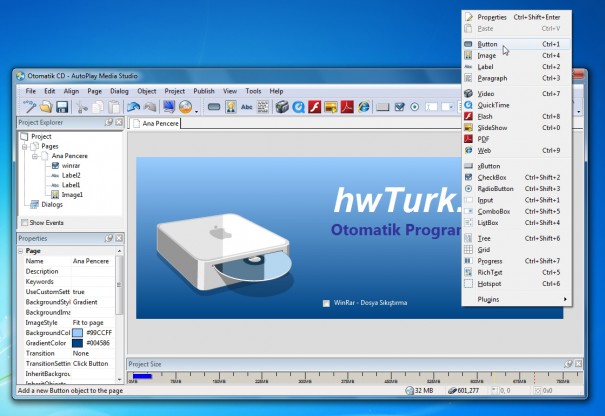
Task: Choose Button in the context menu
Action: click(x=517, y=44)
